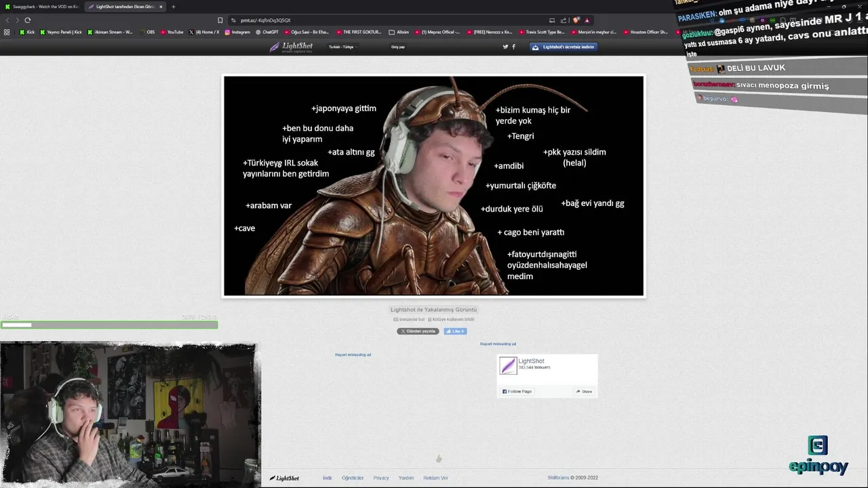The width and height of the screenshot is (868, 488).
Task: Click the green Kicks goal progress bar
Action: pos(108,325)
